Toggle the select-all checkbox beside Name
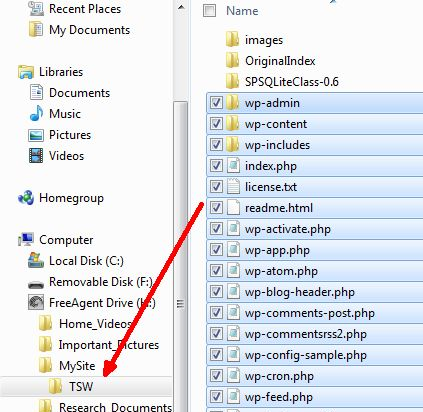This screenshot has height=412, width=423. 209,11
